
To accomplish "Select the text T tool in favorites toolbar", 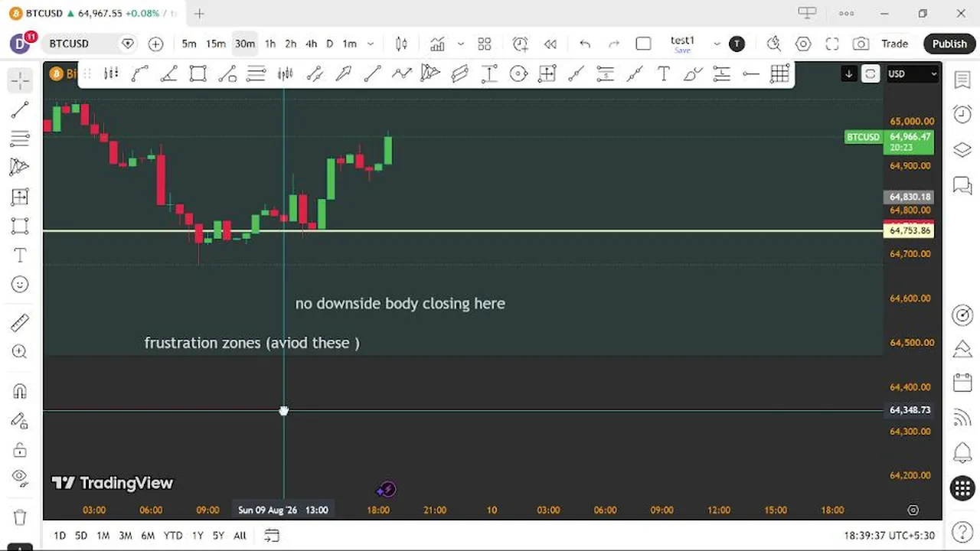I will pyautogui.click(x=664, y=73).
